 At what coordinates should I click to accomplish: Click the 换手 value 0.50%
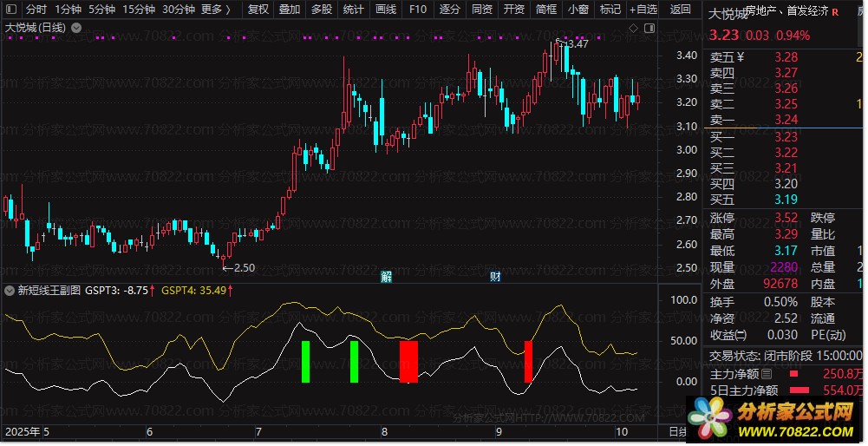[x=780, y=302]
